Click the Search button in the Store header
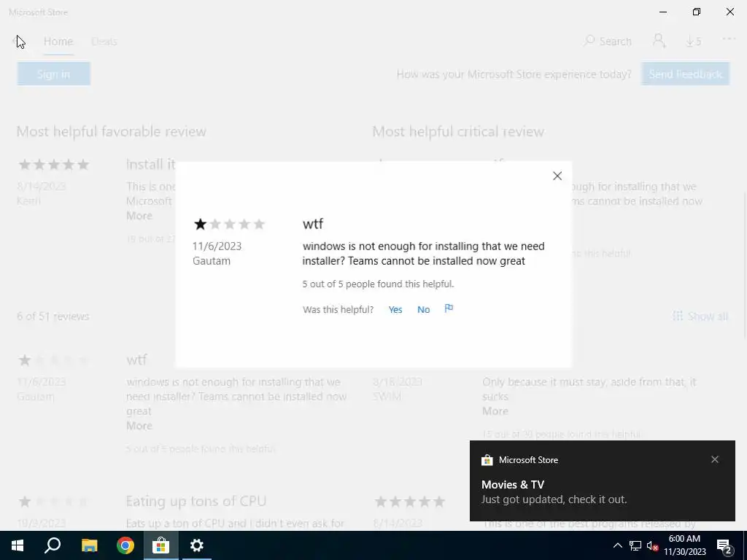 pos(608,42)
